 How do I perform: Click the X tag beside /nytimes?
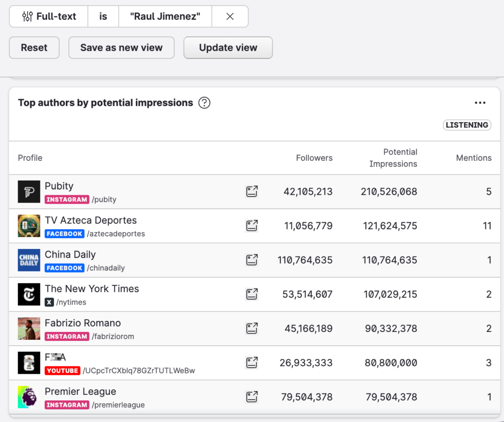(49, 302)
